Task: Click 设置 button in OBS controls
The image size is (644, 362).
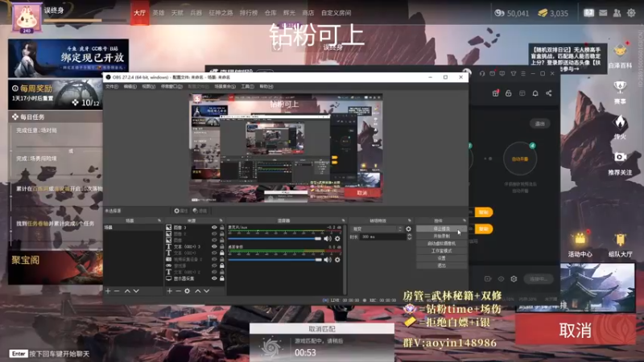Action: tap(441, 258)
